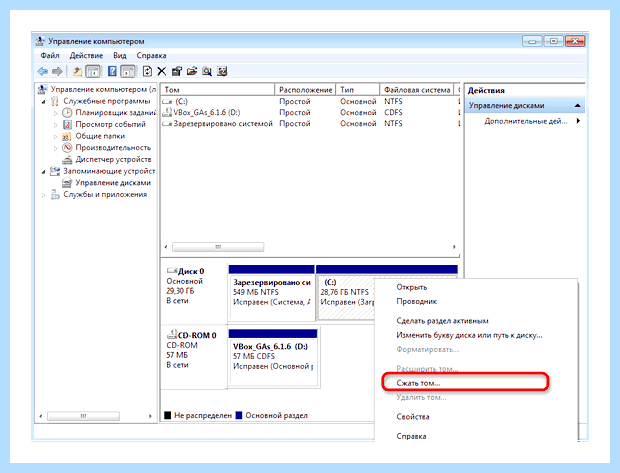Image resolution: width=620 pixels, height=473 pixels.
Task: Click the Open folder toolbar icon
Action: [192, 72]
